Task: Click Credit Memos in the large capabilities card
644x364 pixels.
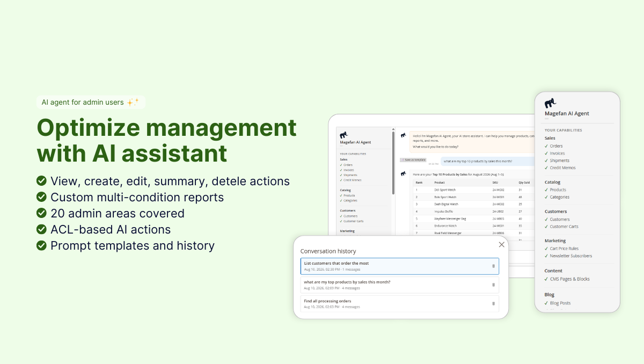Action: coord(562,168)
